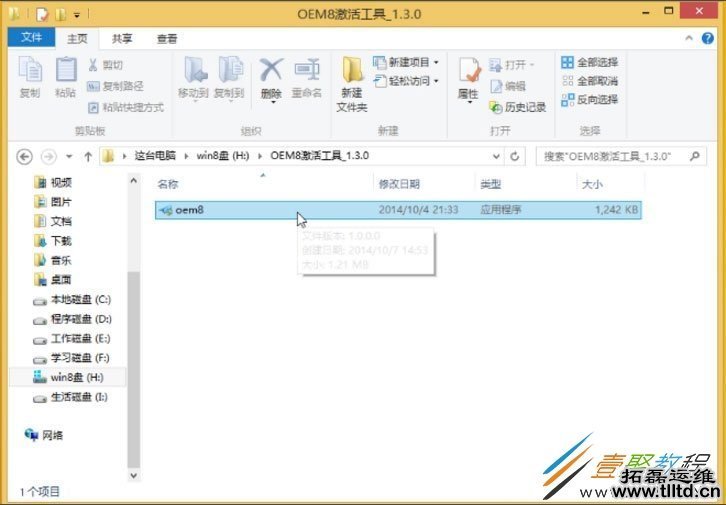Click Paste shortcut (粘贴快捷方式)

tap(126, 107)
